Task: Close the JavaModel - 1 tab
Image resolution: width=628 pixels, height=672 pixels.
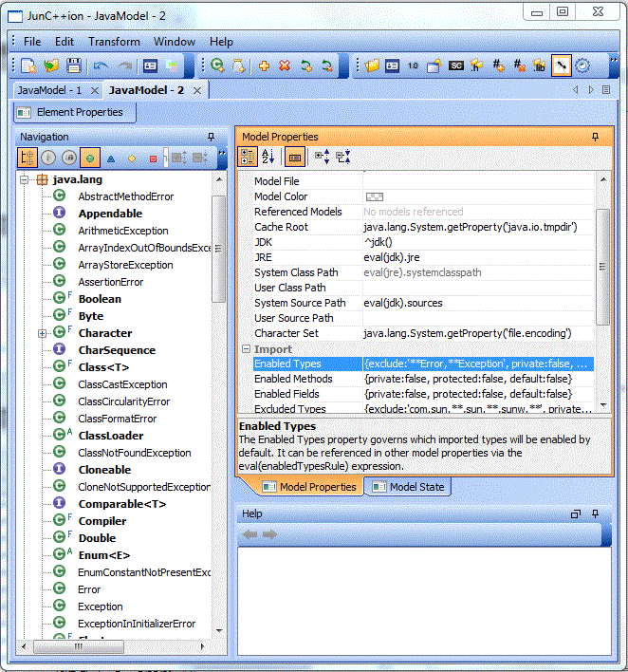Action: click(x=95, y=90)
